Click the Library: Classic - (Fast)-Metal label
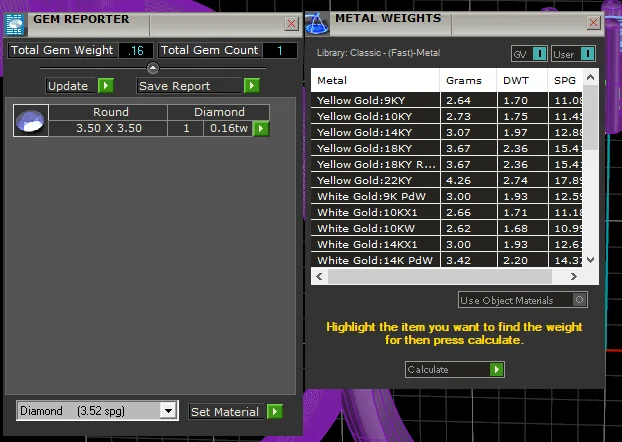This screenshot has width=622, height=442. coord(378,53)
